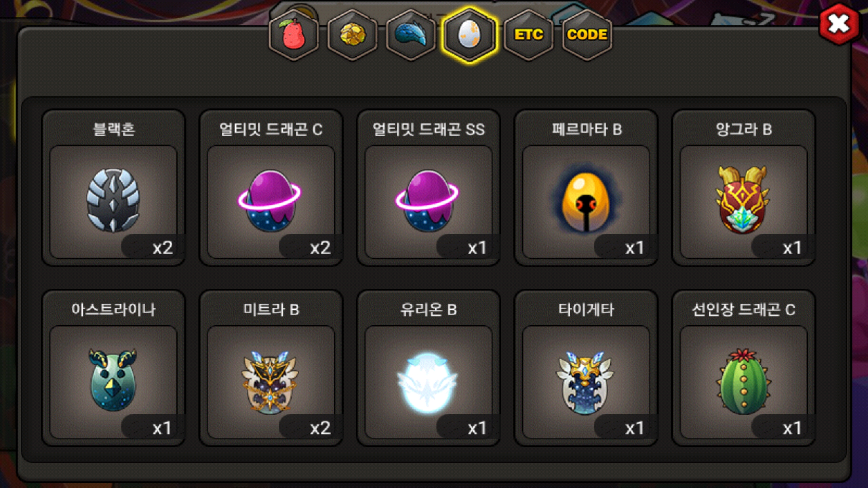Click the x2 count on 미트라 B
868x488 pixels.
(320, 428)
